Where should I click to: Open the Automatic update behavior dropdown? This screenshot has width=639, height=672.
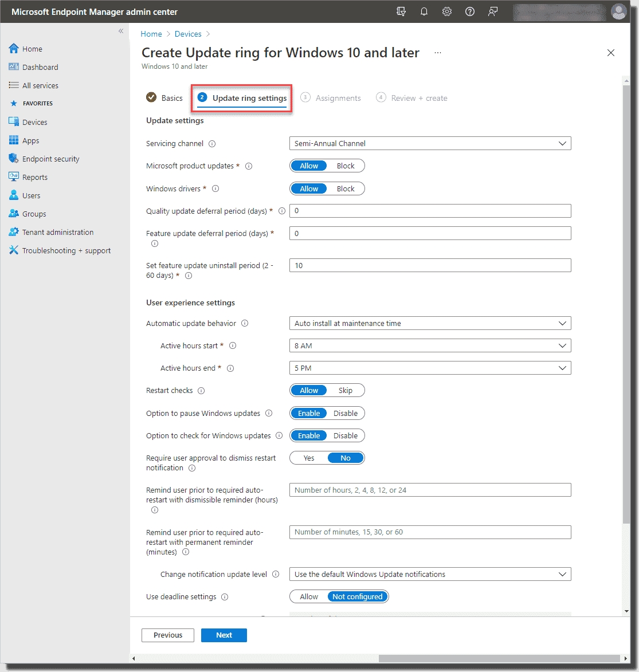click(x=430, y=323)
